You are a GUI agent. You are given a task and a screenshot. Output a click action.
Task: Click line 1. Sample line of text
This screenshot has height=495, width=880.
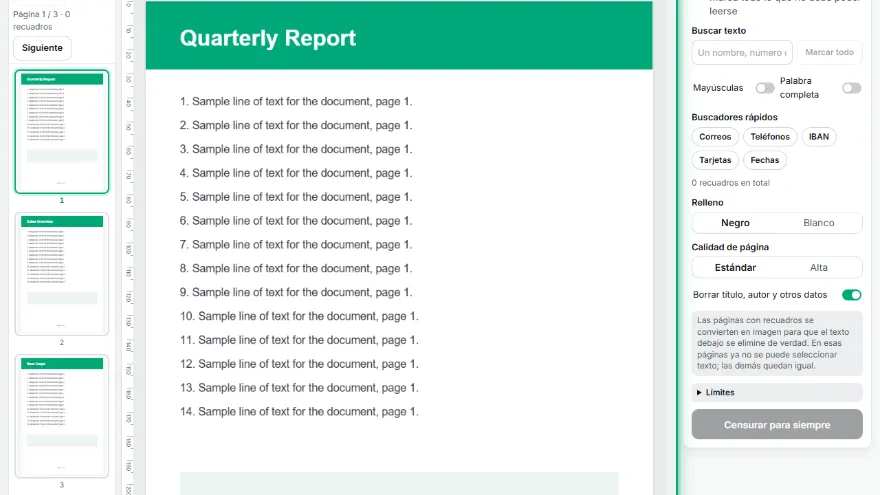(296, 102)
